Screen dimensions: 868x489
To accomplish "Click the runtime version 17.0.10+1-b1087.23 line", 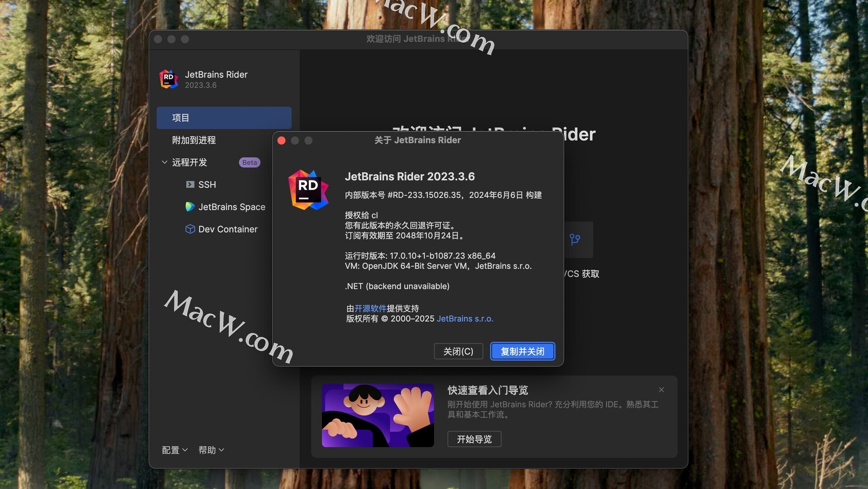I will point(420,256).
